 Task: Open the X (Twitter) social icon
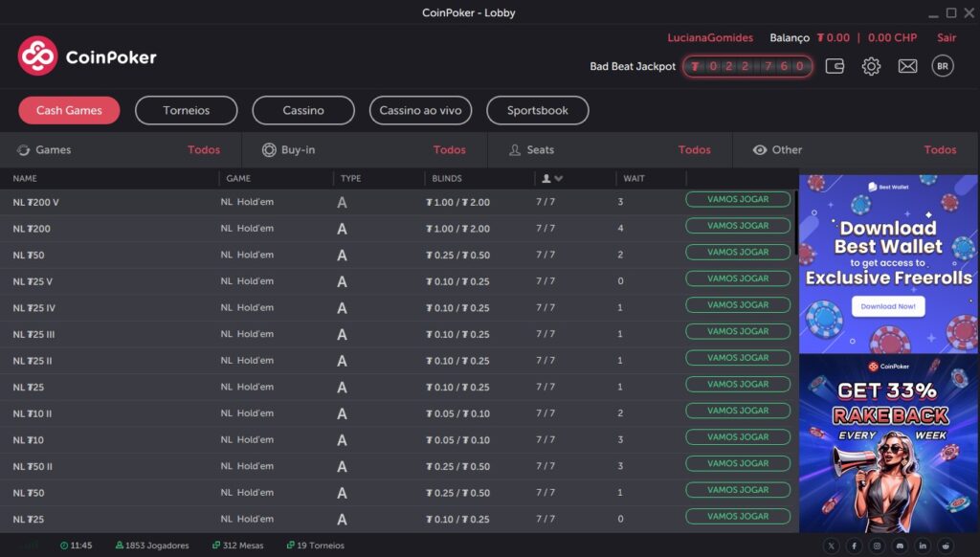pyautogui.click(x=831, y=546)
